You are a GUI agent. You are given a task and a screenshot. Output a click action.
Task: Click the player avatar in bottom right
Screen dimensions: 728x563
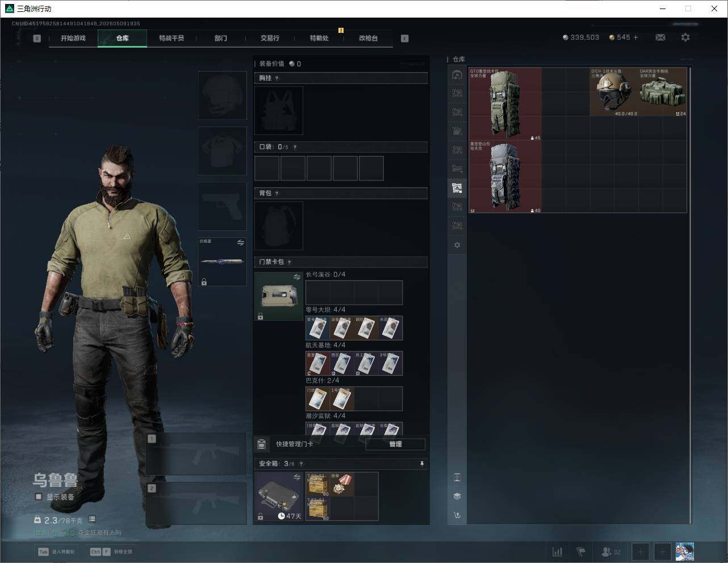pos(685,552)
